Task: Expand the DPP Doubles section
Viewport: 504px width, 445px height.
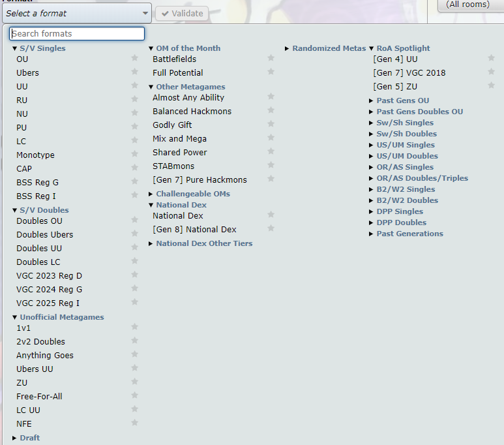Action: [x=398, y=222]
